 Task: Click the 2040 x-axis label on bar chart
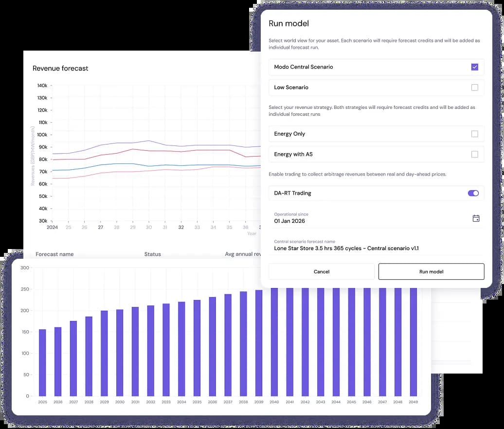pyautogui.click(x=274, y=402)
